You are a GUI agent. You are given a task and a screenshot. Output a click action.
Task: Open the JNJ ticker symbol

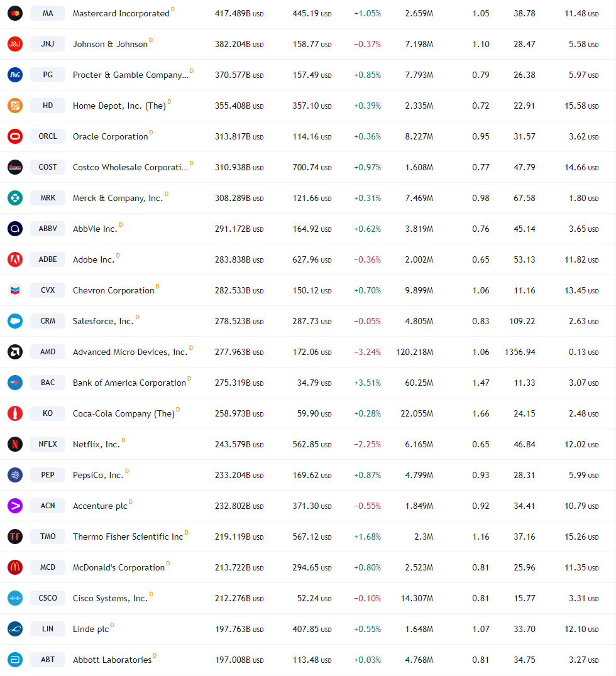point(48,44)
